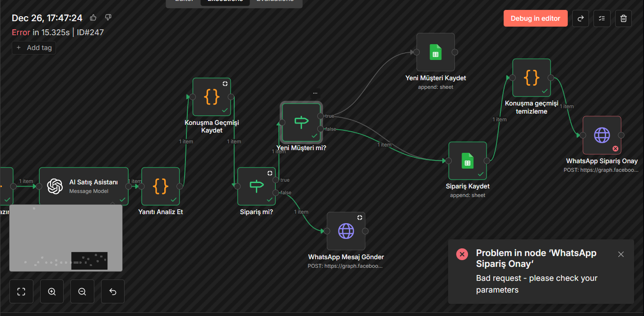Fit the workflow to view

[x=21, y=292]
